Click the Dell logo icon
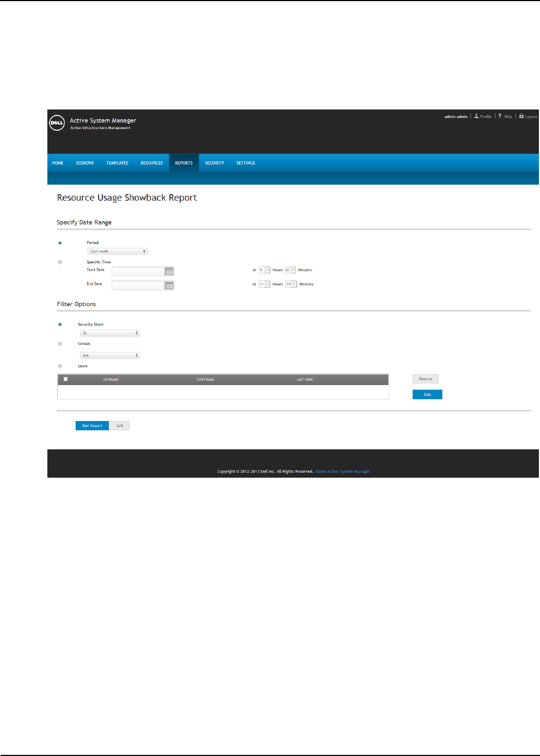Viewport: 540px width, 756px height. (x=57, y=123)
